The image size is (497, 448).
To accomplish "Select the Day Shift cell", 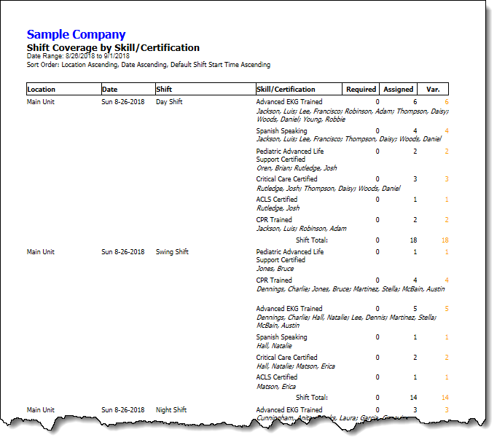I will click(169, 102).
